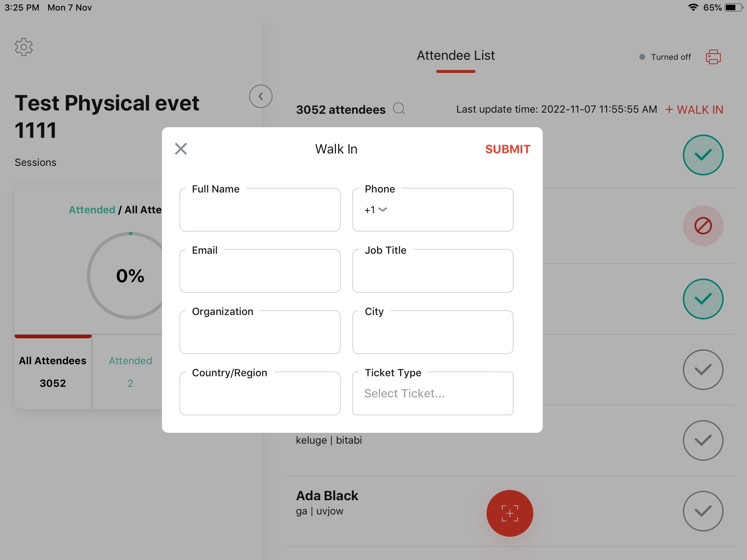Image resolution: width=747 pixels, height=560 pixels.
Task: Click the attendee search magnifier icon
Action: coord(399,109)
